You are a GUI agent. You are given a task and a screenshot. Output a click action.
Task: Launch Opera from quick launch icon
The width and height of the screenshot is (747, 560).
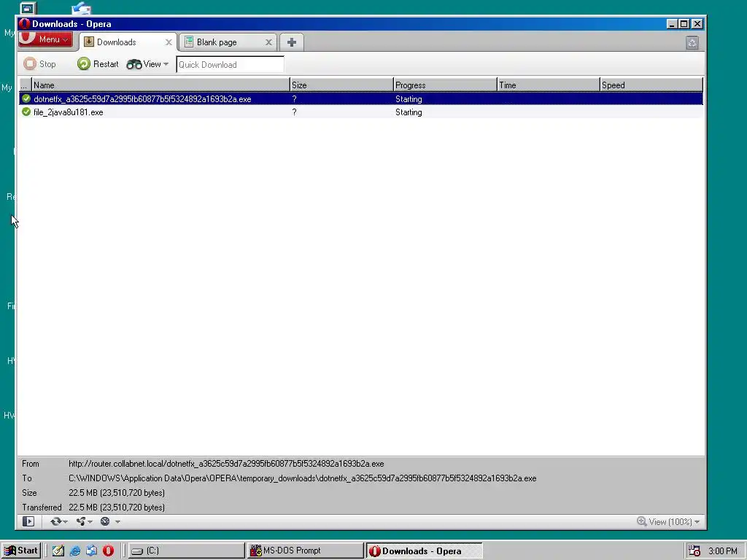pos(108,551)
